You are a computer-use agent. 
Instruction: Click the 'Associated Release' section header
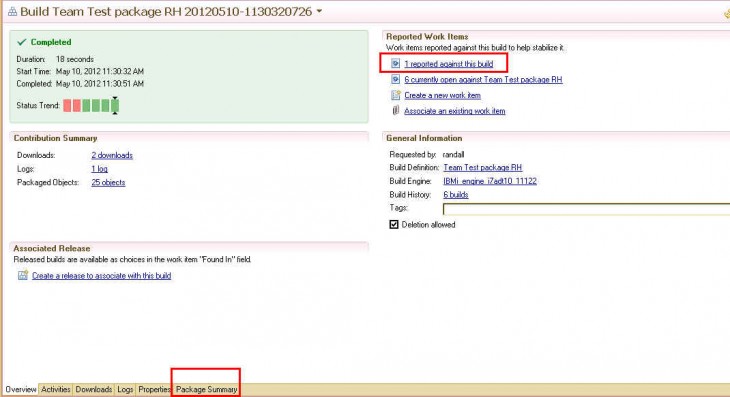tap(52, 249)
